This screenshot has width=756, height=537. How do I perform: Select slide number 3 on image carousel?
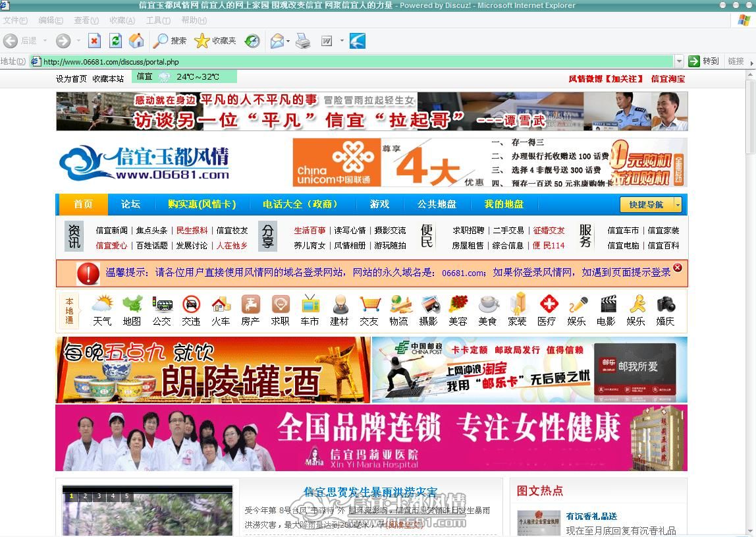click(x=99, y=496)
